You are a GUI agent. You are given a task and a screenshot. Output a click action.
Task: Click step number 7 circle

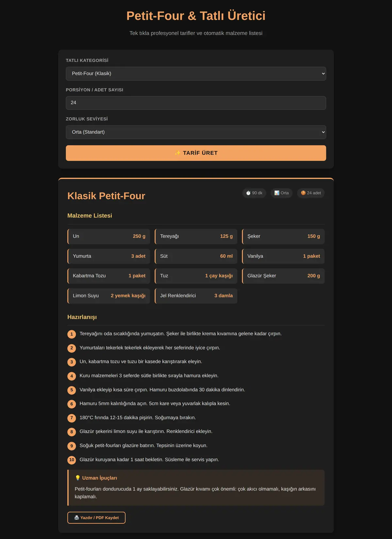[x=72, y=418]
